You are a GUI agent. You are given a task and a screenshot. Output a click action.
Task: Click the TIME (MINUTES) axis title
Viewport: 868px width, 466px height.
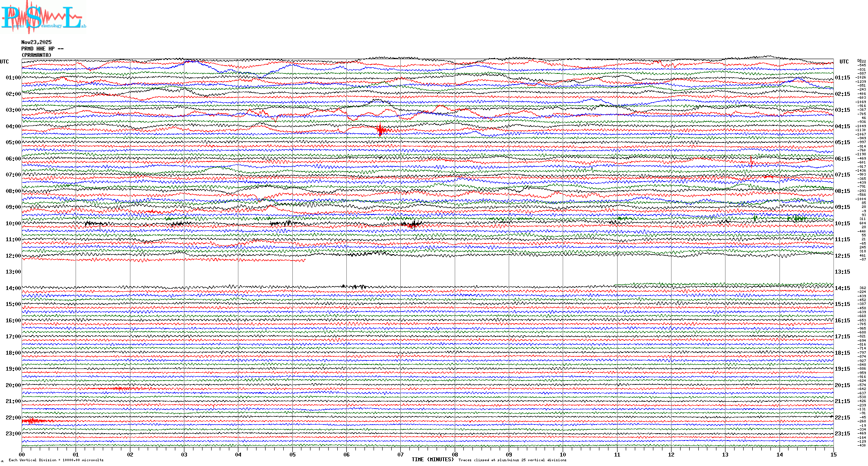coord(432,460)
